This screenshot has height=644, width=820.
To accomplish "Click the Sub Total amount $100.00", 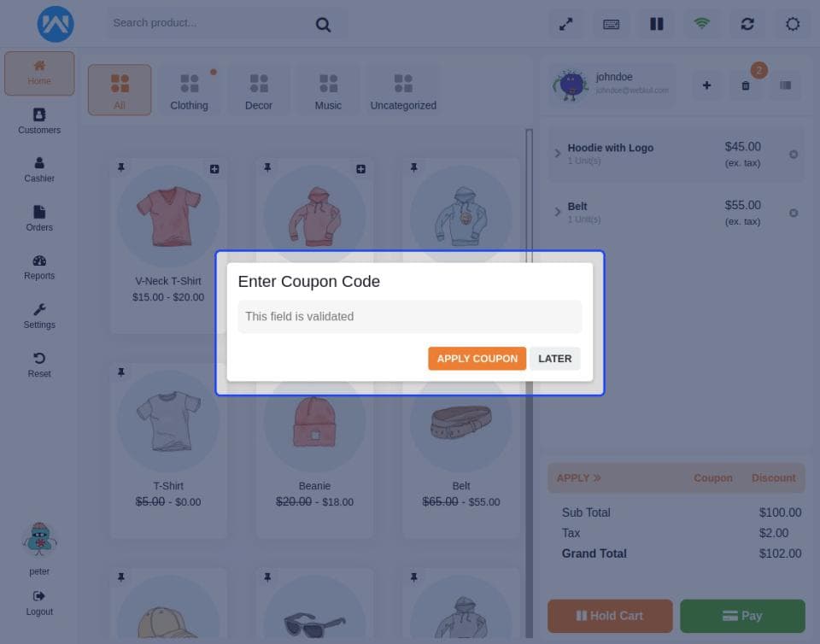I will pyautogui.click(x=780, y=512).
